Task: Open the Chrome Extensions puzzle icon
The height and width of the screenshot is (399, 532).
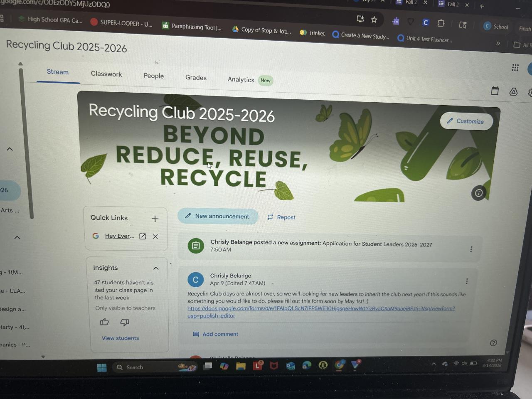Action: coord(441,23)
